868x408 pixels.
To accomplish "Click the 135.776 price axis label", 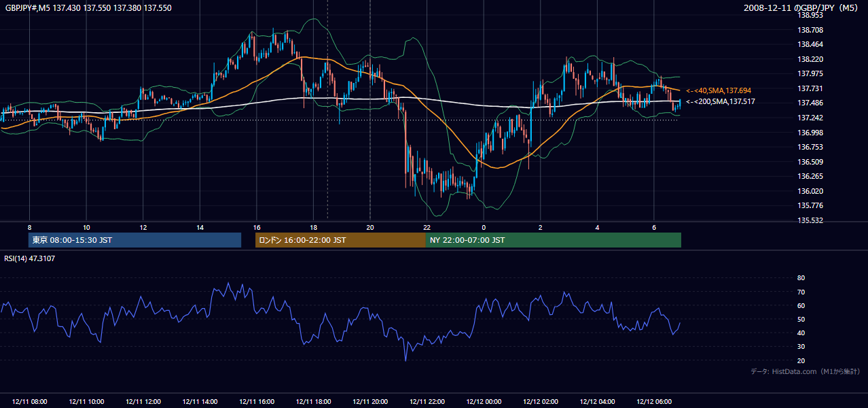I will click(x=810, y=205).
